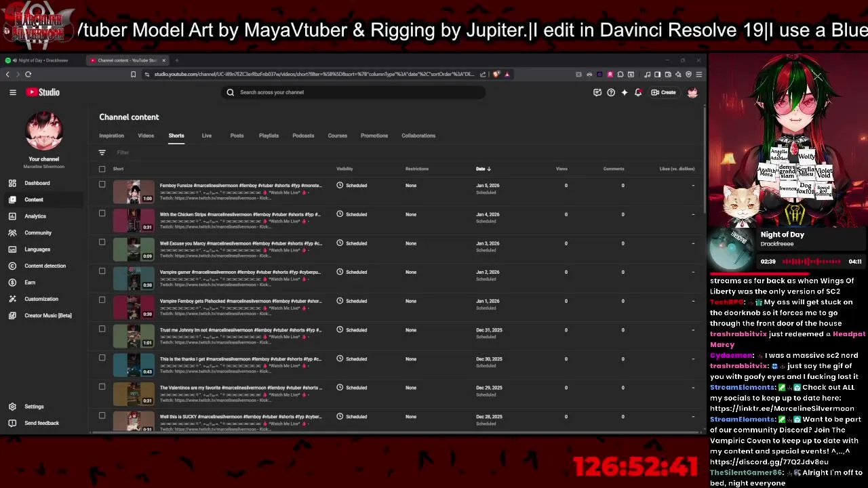Image resolution: width=868 pixels, height=488 pixels.
Task: Open a new browser tab
Action: click(176, 60)
